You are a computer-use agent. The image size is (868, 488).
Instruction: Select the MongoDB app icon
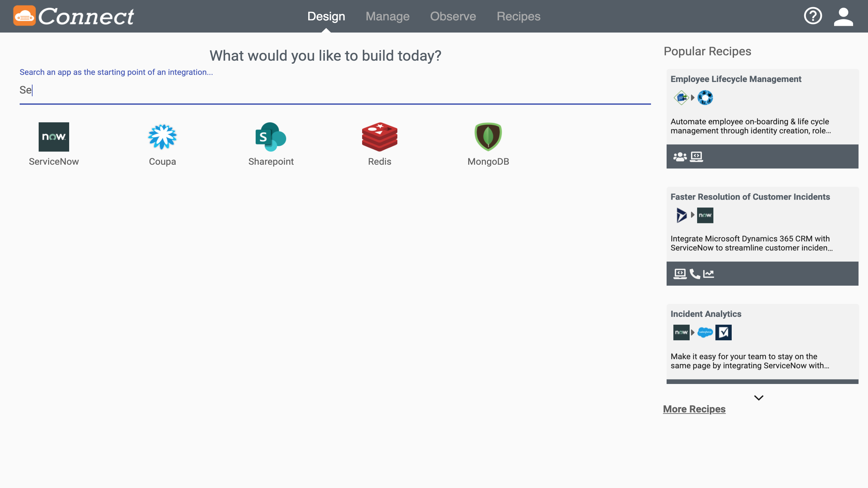click(488, 137)
